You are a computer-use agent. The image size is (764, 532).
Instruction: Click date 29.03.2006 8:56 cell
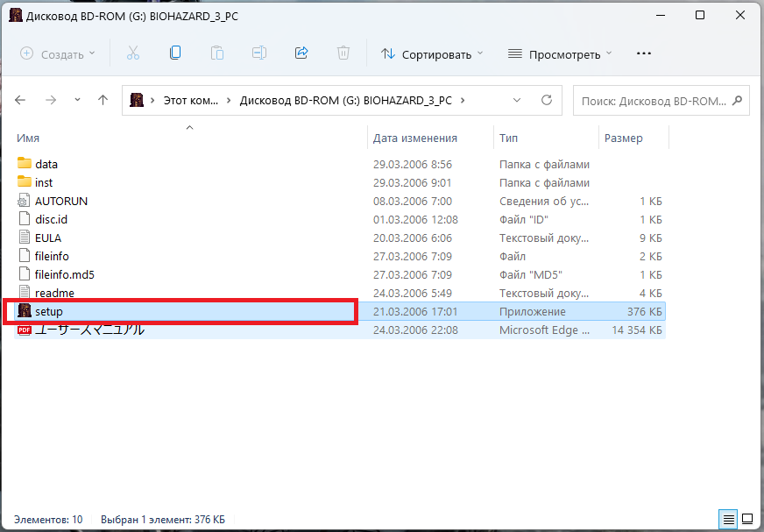pos(412,164)
